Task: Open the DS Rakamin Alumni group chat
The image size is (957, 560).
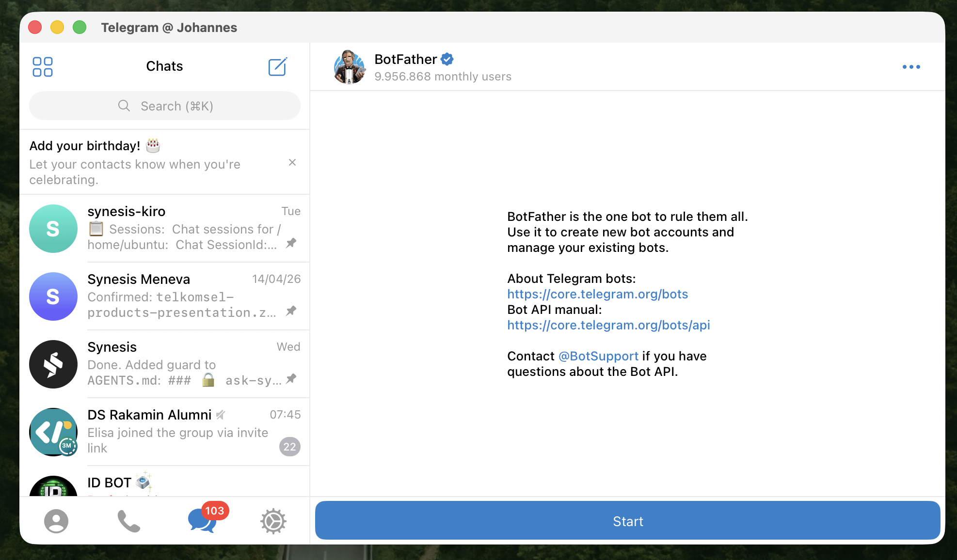Action: coord(165,431)
